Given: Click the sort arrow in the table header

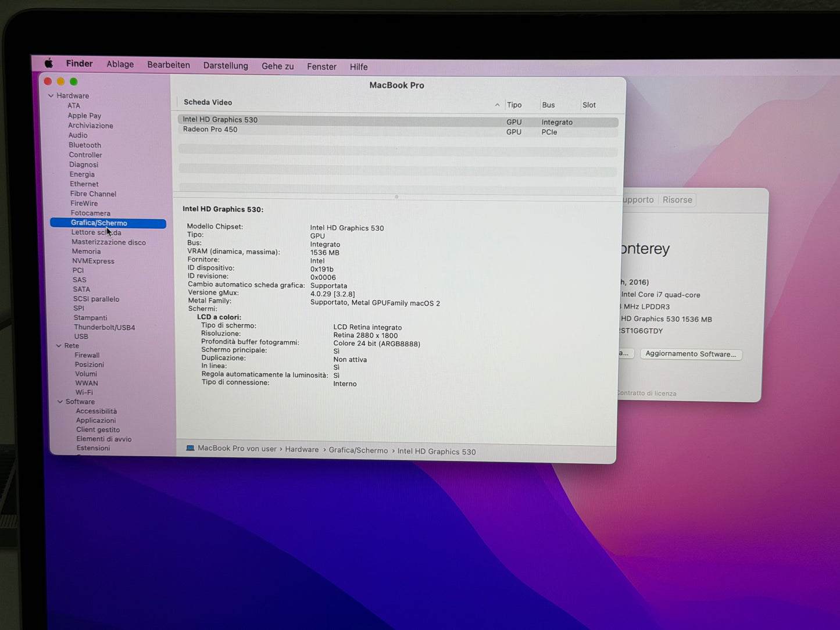Looking at the screenshot, I should coord(497,105).
